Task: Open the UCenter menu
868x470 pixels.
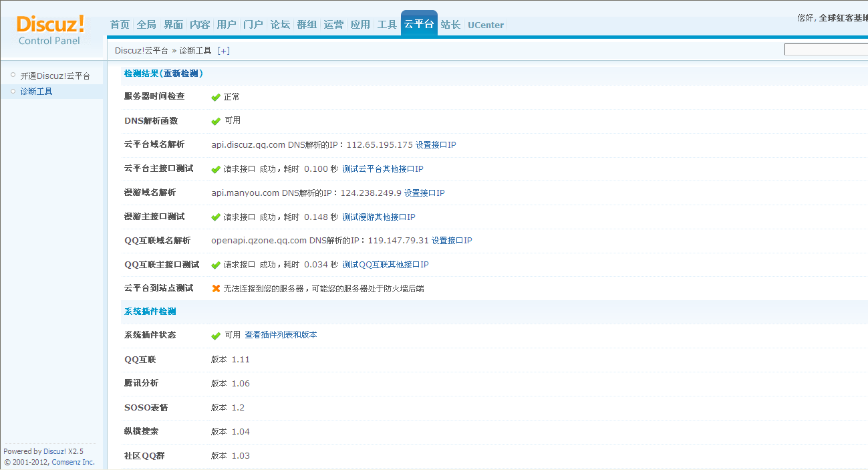Action: click(x=486, y=25)
